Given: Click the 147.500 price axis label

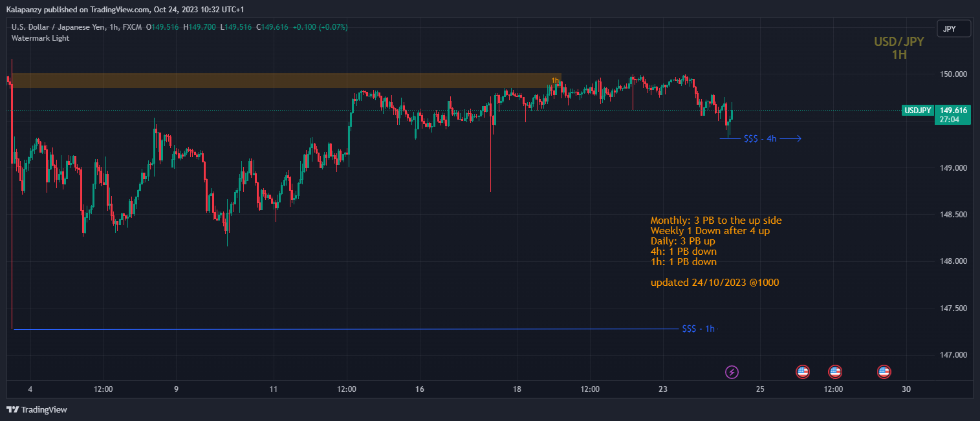Looking at the screenshot, I should tap(953, 308).
